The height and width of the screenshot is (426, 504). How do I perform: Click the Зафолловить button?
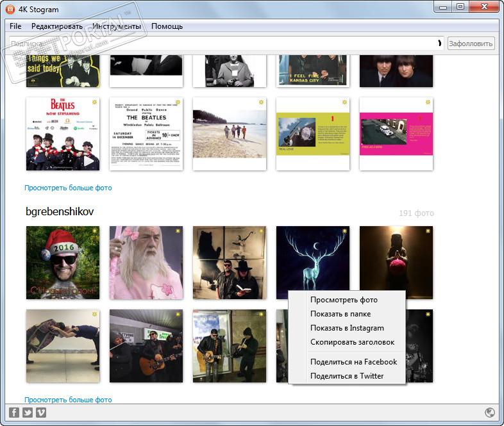coord(471,44)
